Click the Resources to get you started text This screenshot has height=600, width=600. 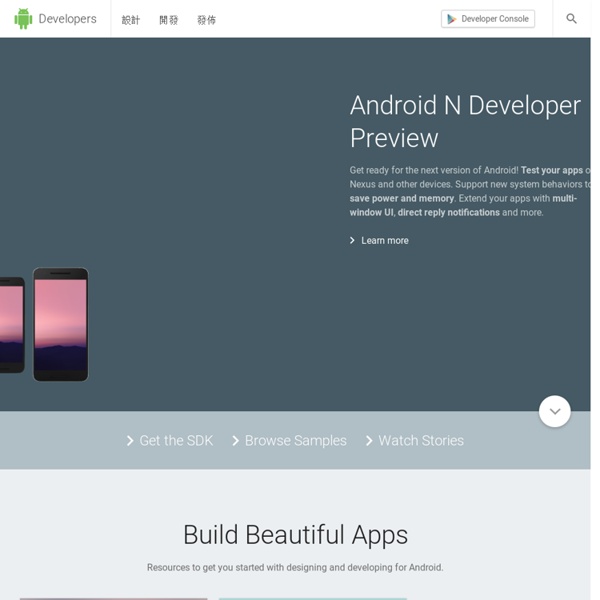pyautogui.click(x=295, y=567)
